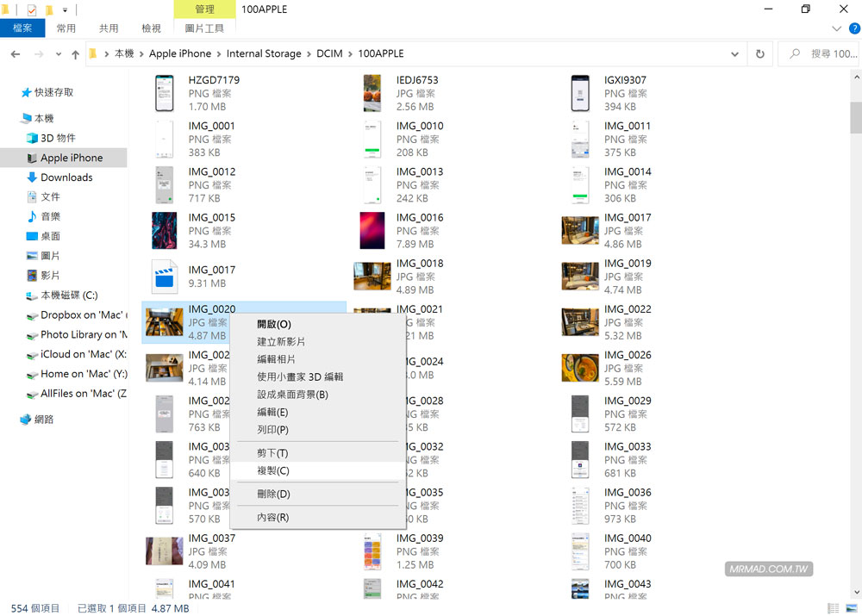
Task: Switch to large thumbnails view icon
Action: (852, 608)
